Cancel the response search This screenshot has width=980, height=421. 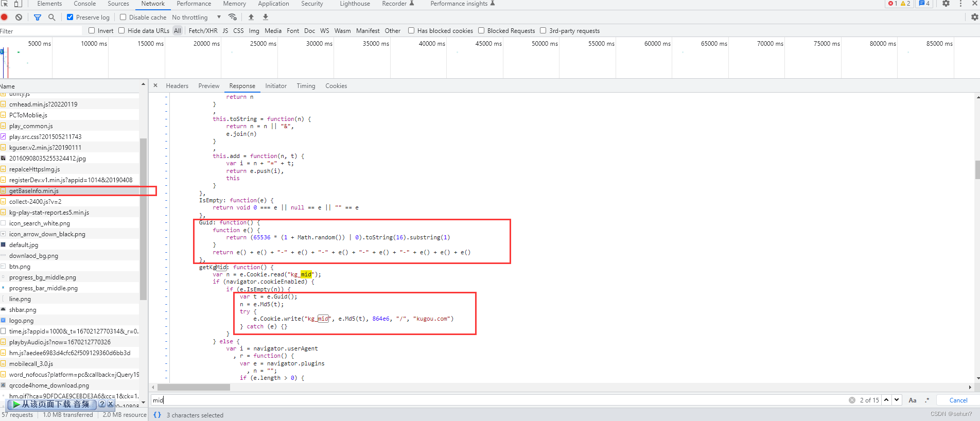point(958,400)
